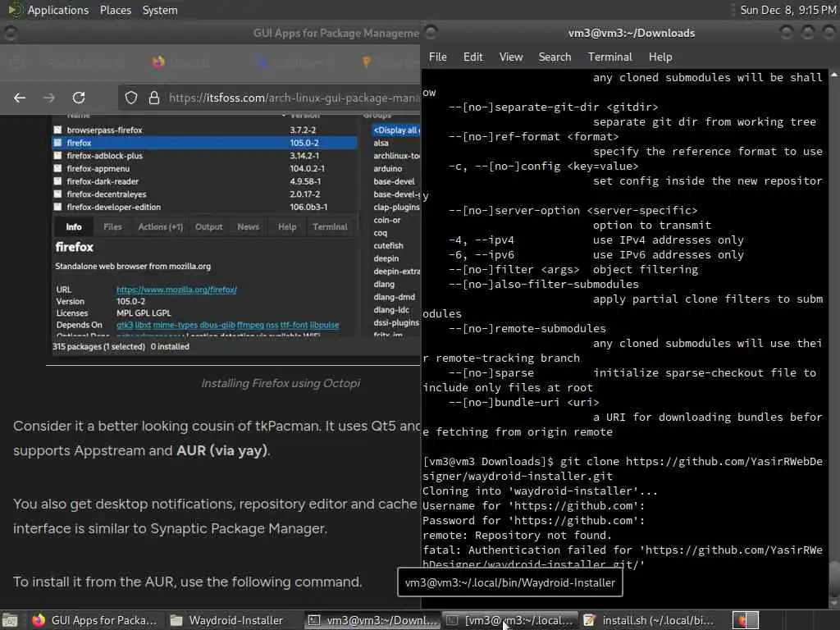Open the terminal Search menu
Image resolution: width=840 pixels, height=630 pixels.
[555, 57]
